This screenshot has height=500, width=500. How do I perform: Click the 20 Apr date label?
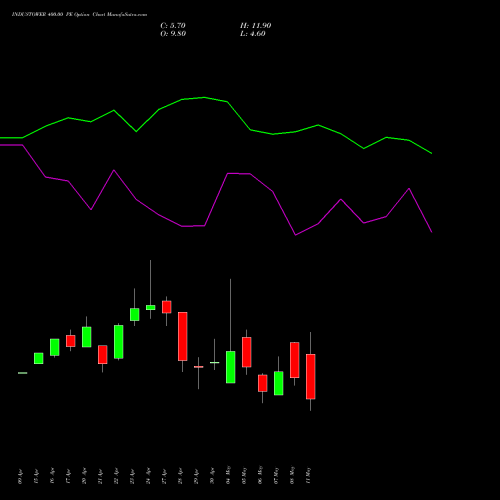tap(85, 476)
